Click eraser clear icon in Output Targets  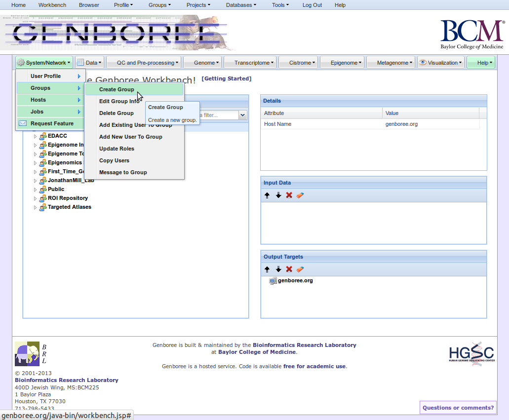point(300,269)
